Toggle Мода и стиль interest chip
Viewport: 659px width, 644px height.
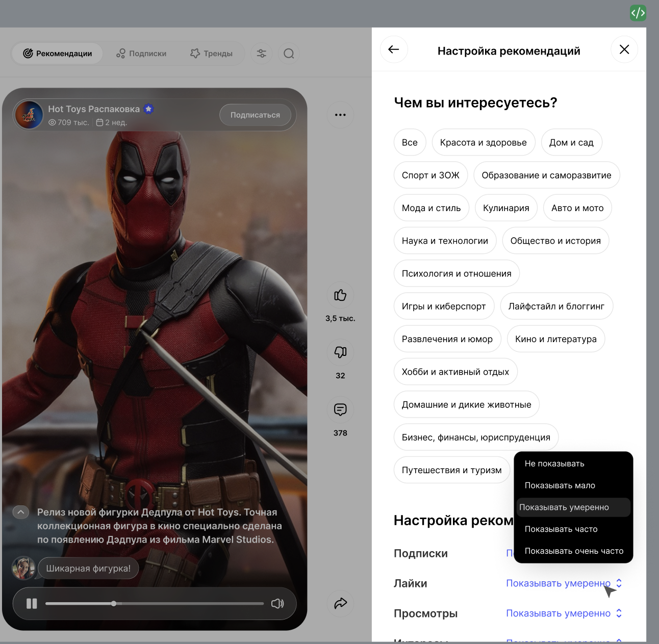[431, 208]
